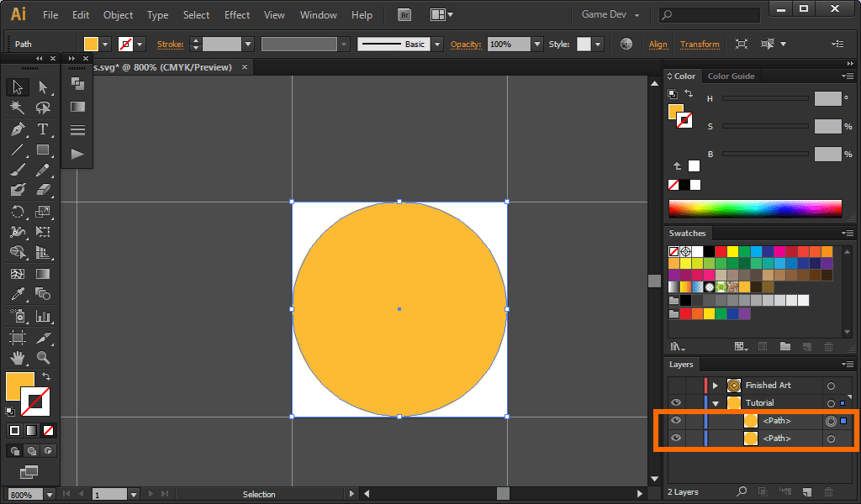Viewport: 861px width, 504px height.
Task: Click the Transform link in control bar
Action: 700,44
